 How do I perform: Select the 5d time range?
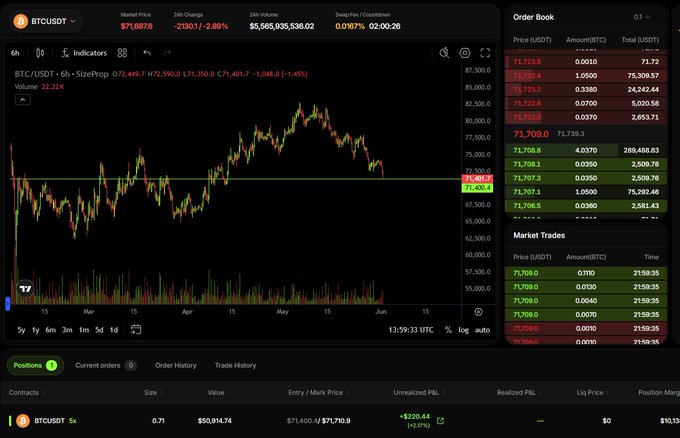tap(99, 330)
